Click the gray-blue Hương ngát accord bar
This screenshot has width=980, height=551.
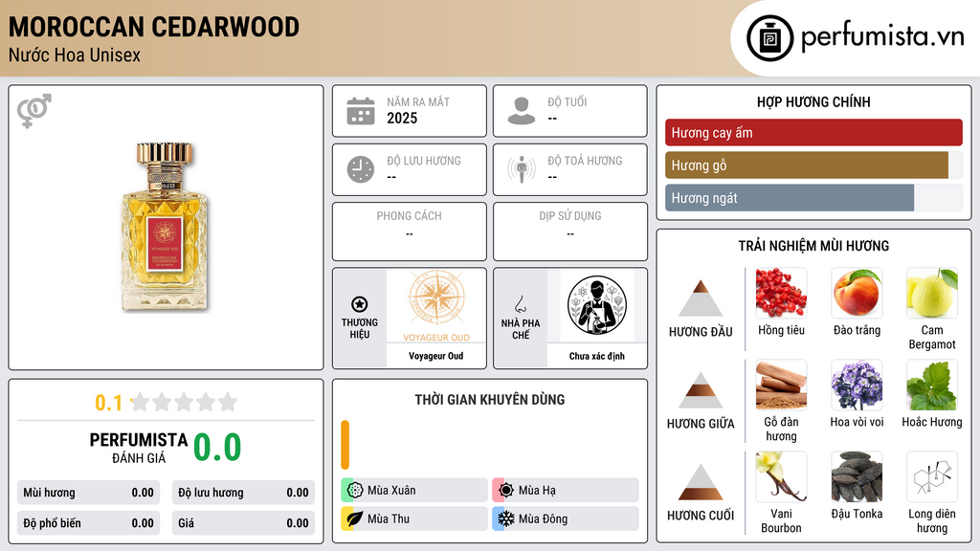pyautogui.click(x=790, y=197)
